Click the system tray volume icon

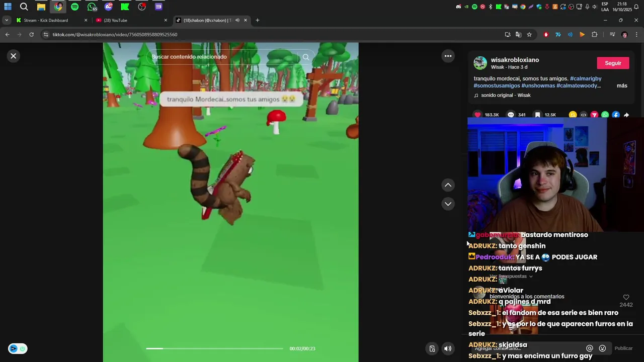[x=594, y=7]
